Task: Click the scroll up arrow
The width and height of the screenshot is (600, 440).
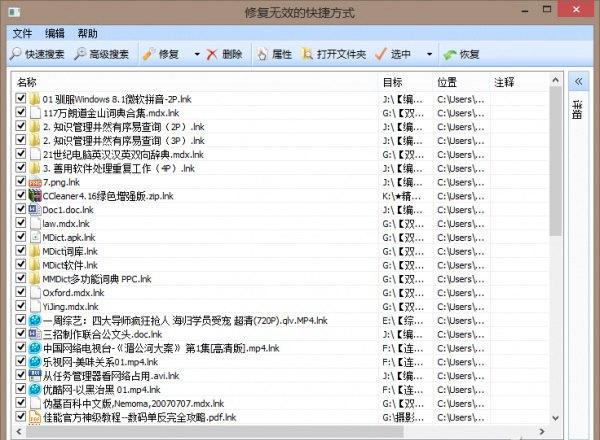Action: [x=556, y=81]
